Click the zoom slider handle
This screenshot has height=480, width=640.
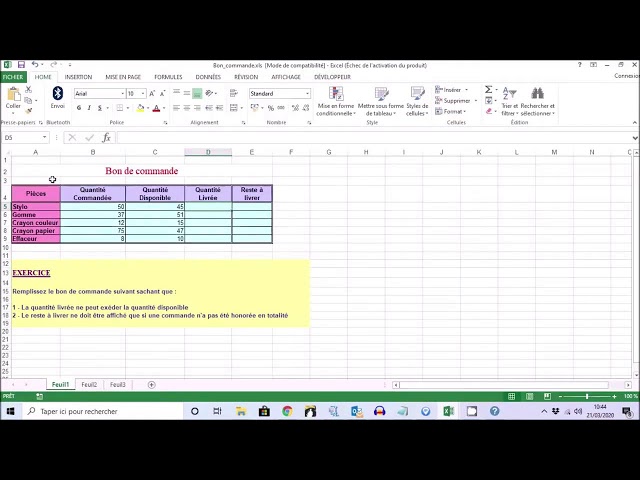click(587, 396)
